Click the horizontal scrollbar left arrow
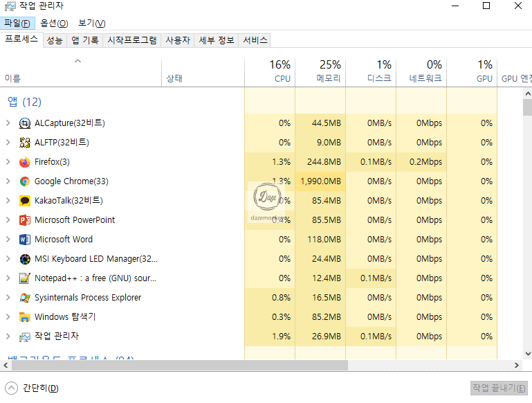Viewport: 532px width, 403px height. (6, 366)
